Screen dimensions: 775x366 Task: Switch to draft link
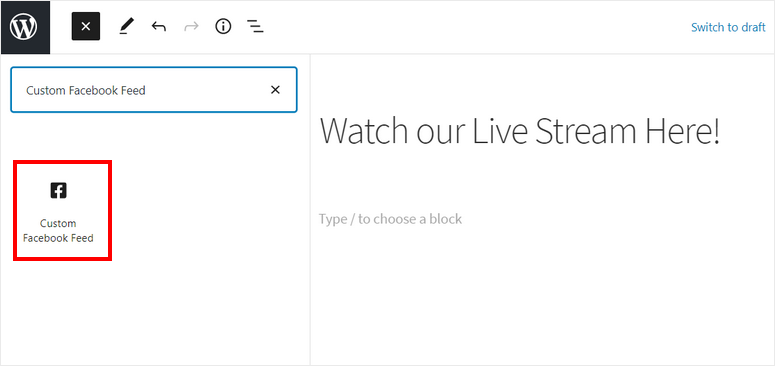(x=728, y=27)
